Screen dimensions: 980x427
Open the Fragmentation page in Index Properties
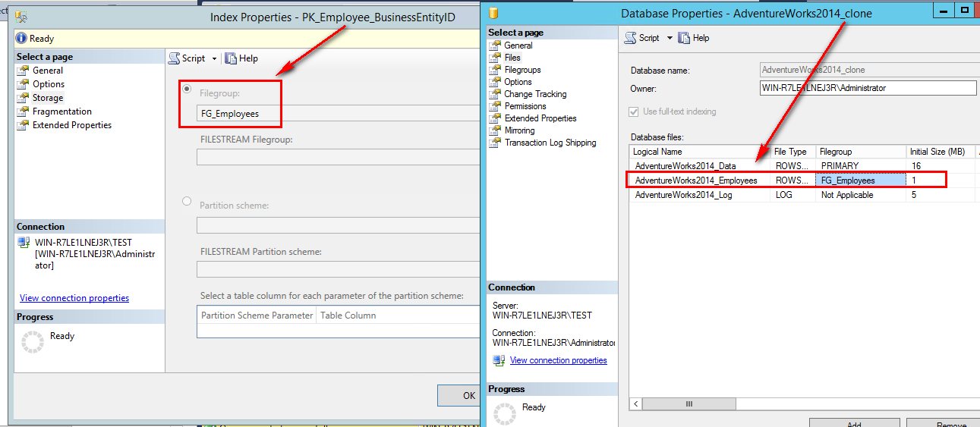[62, 111]
